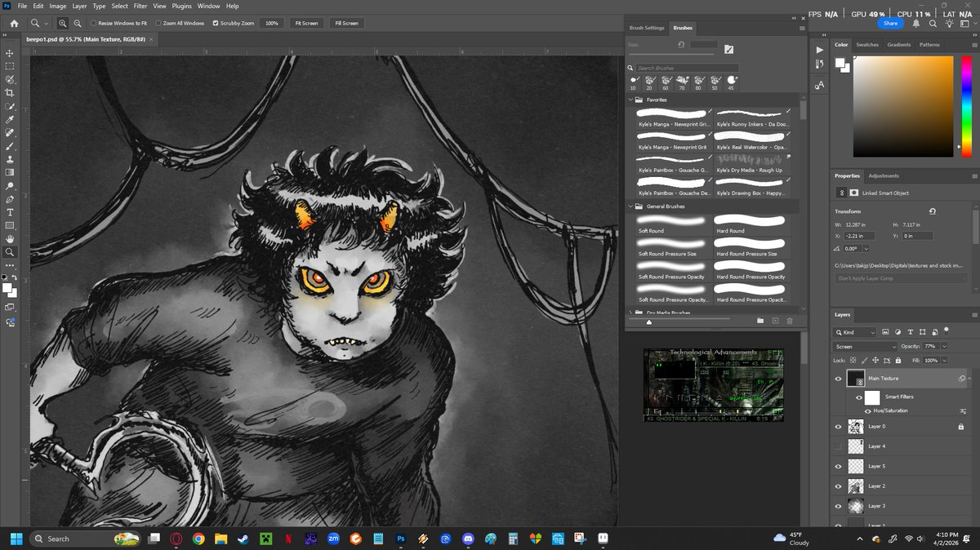Enable Zoom All Windows checkbox

(x=158, y=24)
